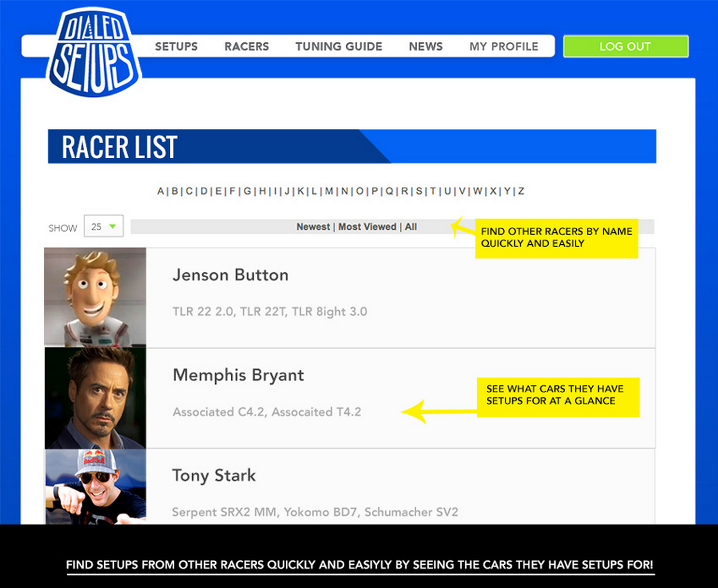Screen dimensions: 718x588
Task: Click the RACER LIST heading
Action: [x=119, y=147]
